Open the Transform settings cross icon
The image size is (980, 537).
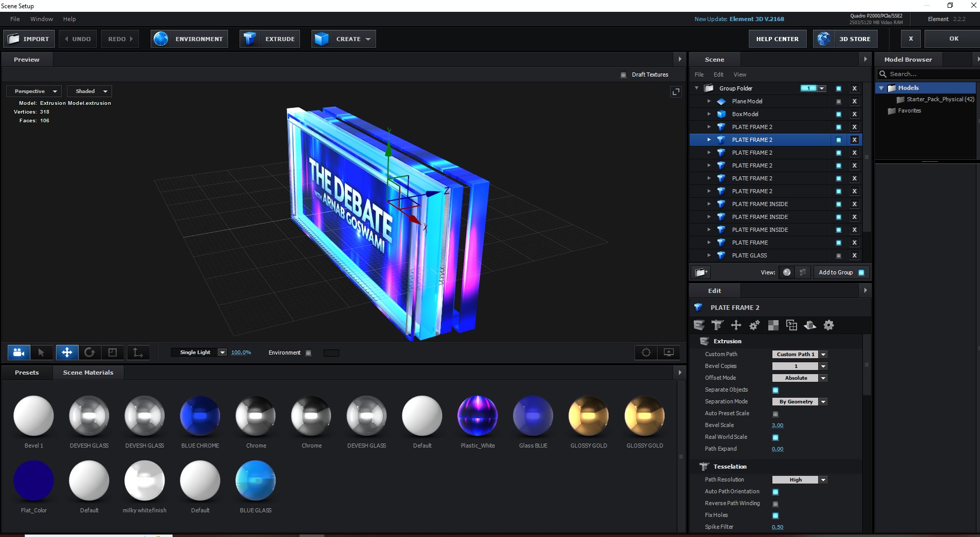[x=736, y=325]
